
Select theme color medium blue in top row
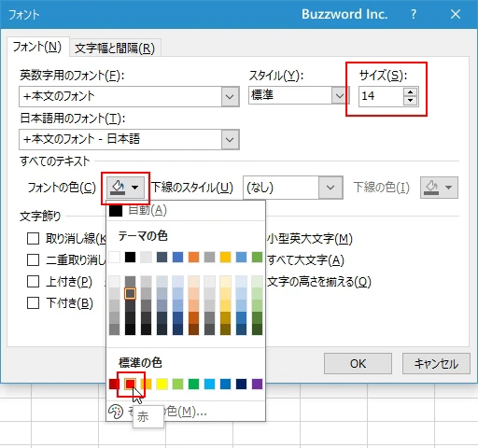[x=177, y=258]
